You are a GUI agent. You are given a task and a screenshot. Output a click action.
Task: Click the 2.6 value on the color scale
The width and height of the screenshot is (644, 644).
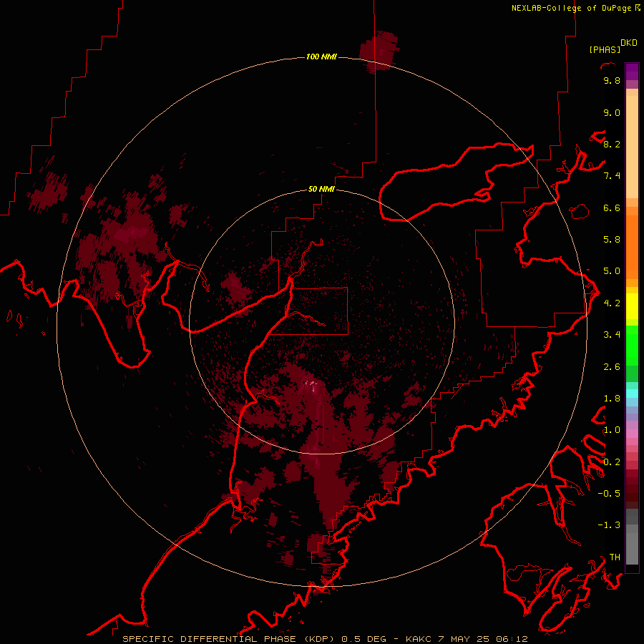(x=612, y=367)
